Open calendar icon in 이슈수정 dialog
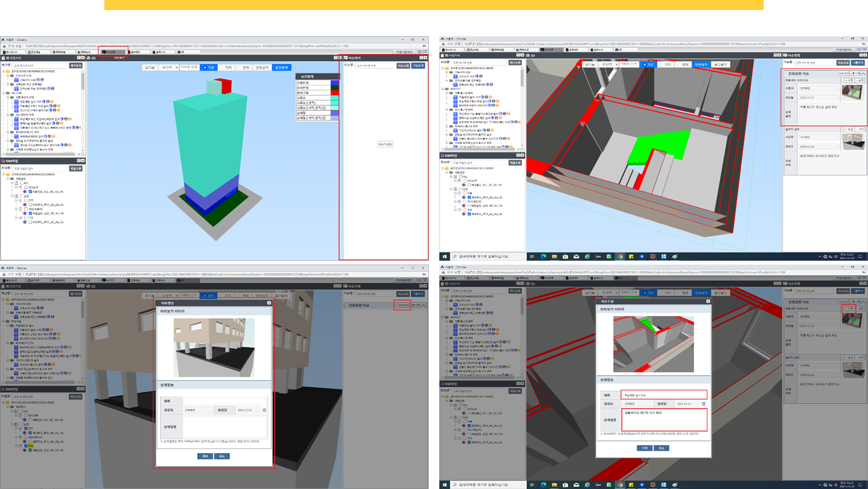The height and width of the screenshot is (489, 868). pyautogui.click(x=703, y=404)
